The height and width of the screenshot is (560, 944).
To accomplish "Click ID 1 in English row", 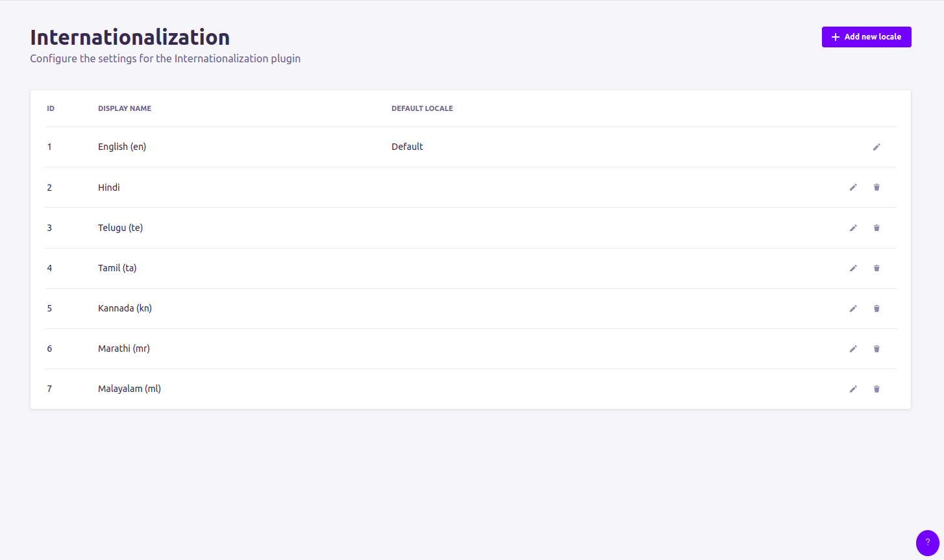I will pyautogui.click(x=49, y=147).
